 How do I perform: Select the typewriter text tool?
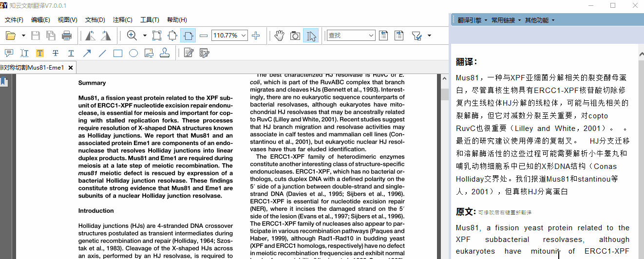click(24, 53)
